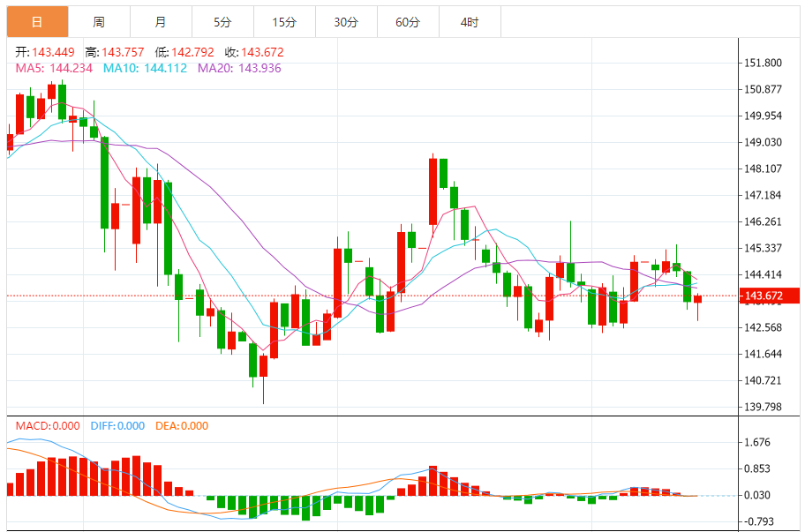805x532 pixels.
Task: Open the 15分 timeframe tab
Action: [284, 22]
